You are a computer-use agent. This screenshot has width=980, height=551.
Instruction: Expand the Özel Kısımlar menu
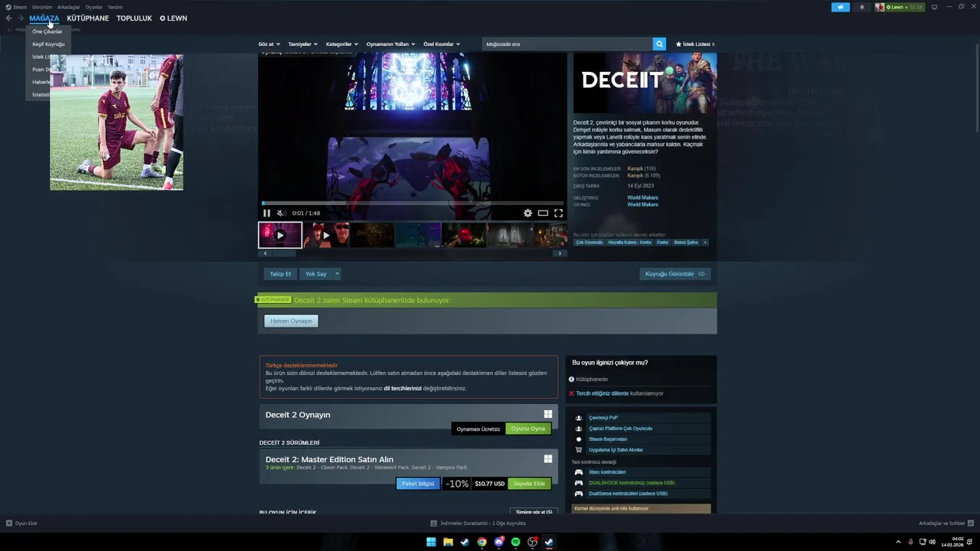click(x=442, y=44)
